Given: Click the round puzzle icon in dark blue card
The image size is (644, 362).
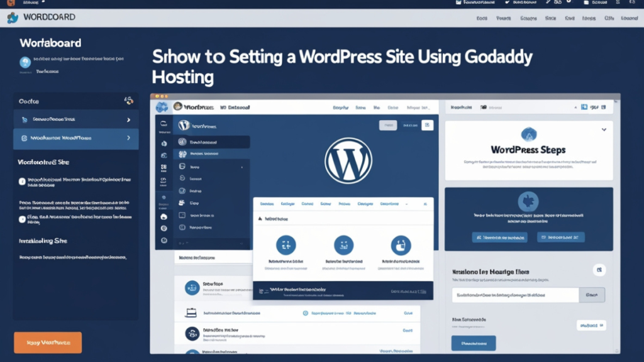Looking at the screenshot, I should 528,202.
